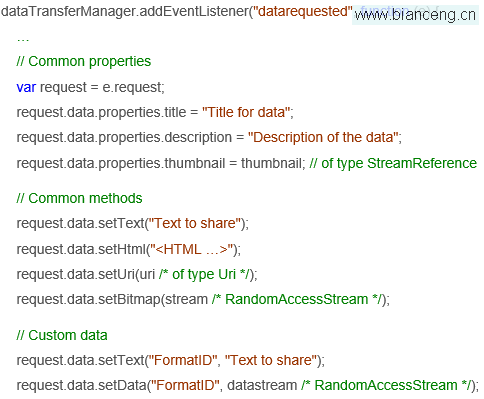
Task: Click the "Text to share" string in the first setText call
Action: 197,223
